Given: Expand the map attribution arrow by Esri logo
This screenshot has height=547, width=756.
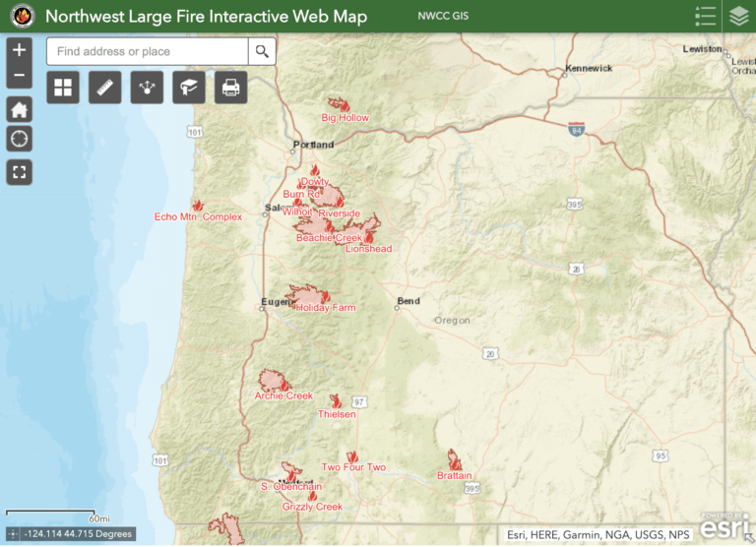Looking at the screenshot, I should click(749, 537).
